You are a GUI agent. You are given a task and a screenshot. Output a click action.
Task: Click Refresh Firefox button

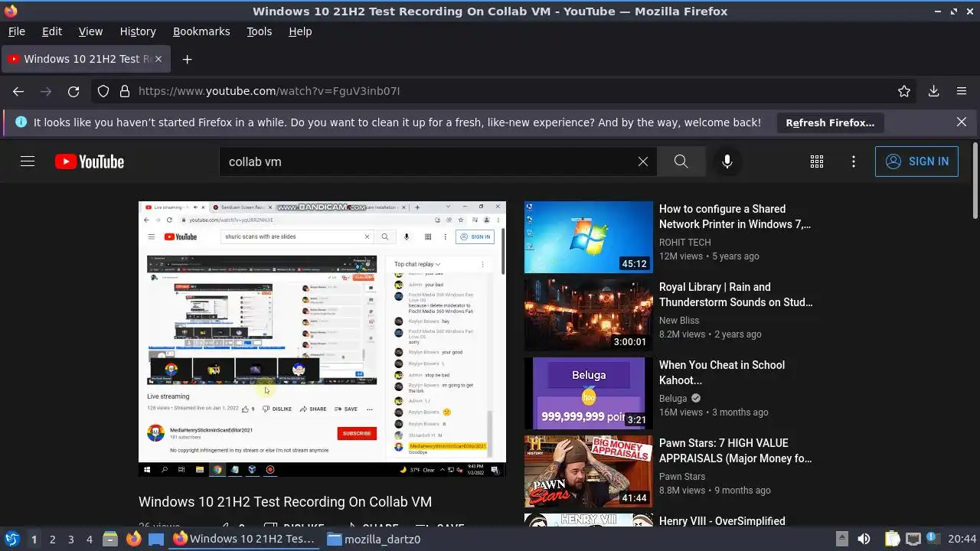pyautogui.click(x=830, y=122)
